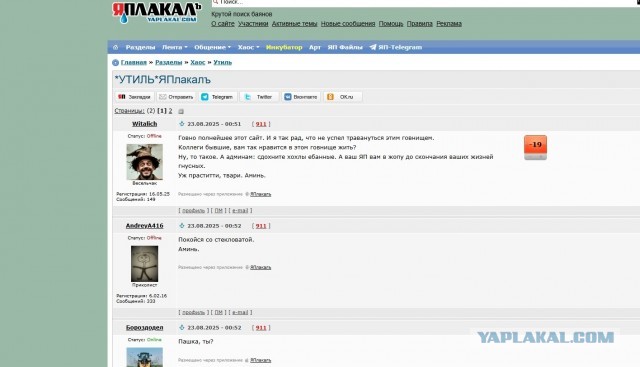This screenshot has height=367, width=640.
Task: Expand the Хаос dropdown menu
Action: tap(248, 47)
